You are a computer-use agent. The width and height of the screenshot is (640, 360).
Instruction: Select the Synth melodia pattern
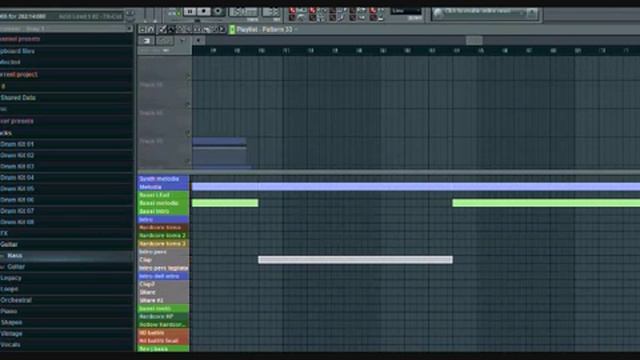pos(163,179)
